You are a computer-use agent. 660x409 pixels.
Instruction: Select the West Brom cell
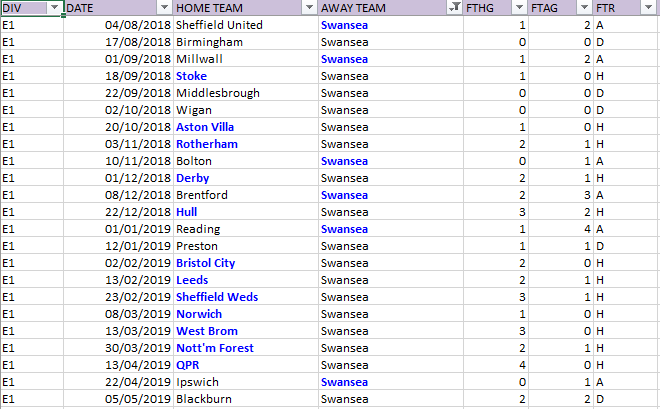pyautogui.click(x=245, y=331)
